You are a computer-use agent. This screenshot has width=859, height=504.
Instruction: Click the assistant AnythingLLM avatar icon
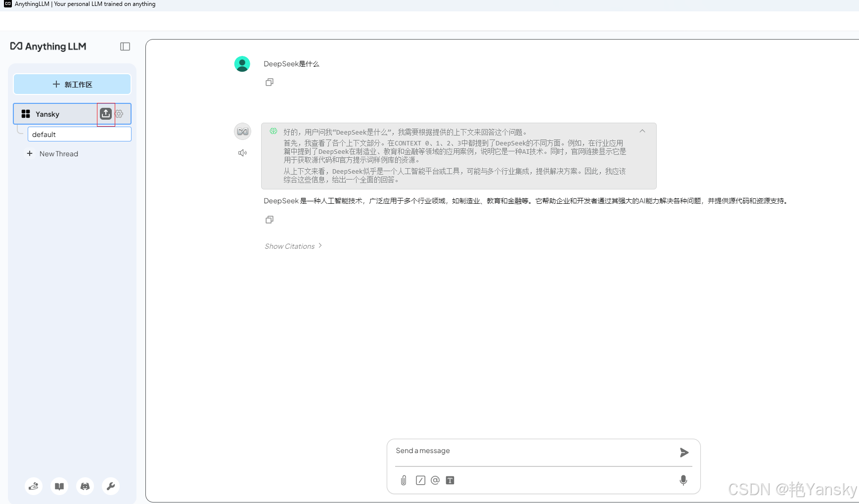tap(242, 132)
